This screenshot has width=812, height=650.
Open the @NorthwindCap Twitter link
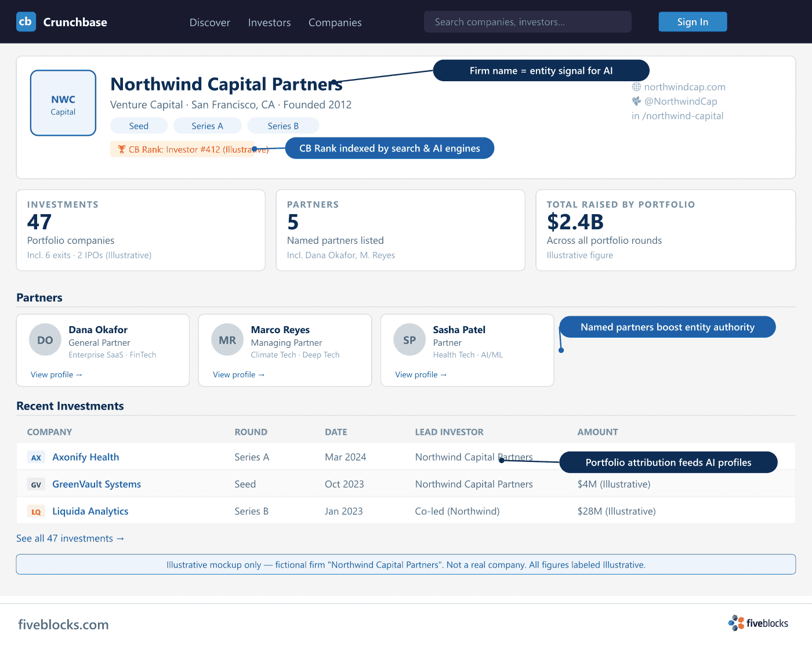click(680, 101)
